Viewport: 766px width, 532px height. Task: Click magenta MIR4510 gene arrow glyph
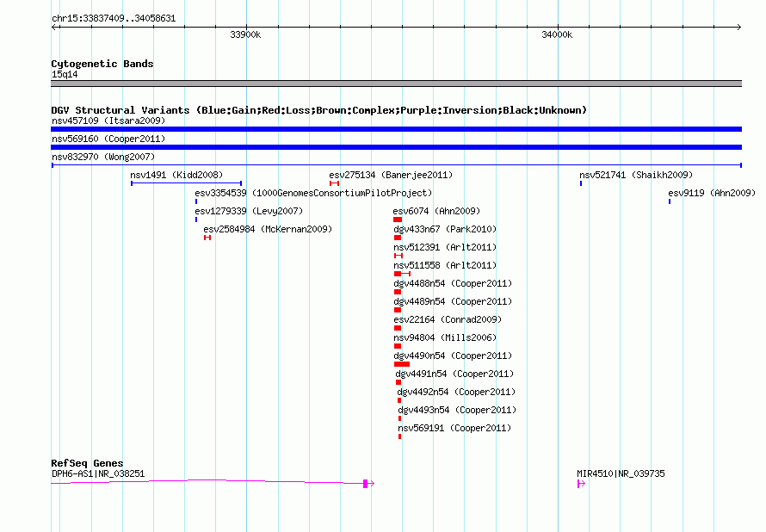[x=581, y=484]
